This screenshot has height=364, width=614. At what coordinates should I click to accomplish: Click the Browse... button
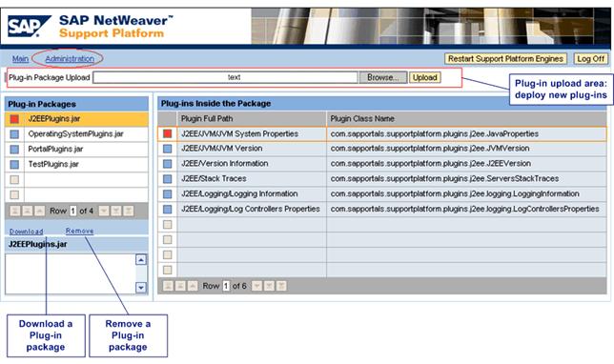(x=383, y=77)
